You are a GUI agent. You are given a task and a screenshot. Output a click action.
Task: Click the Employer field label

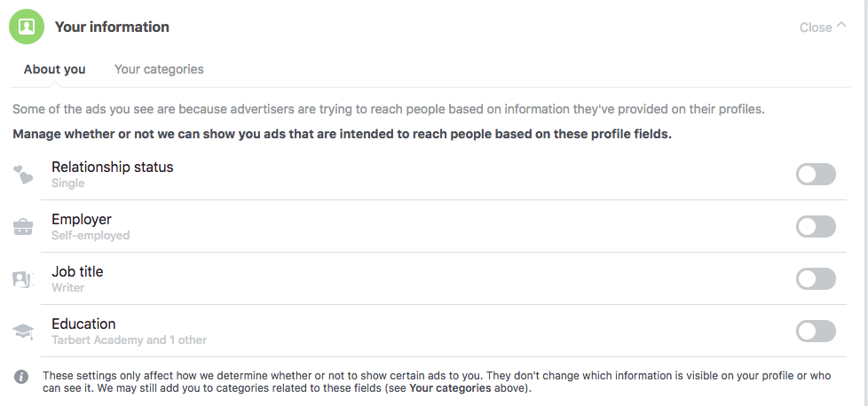[82, 219]
